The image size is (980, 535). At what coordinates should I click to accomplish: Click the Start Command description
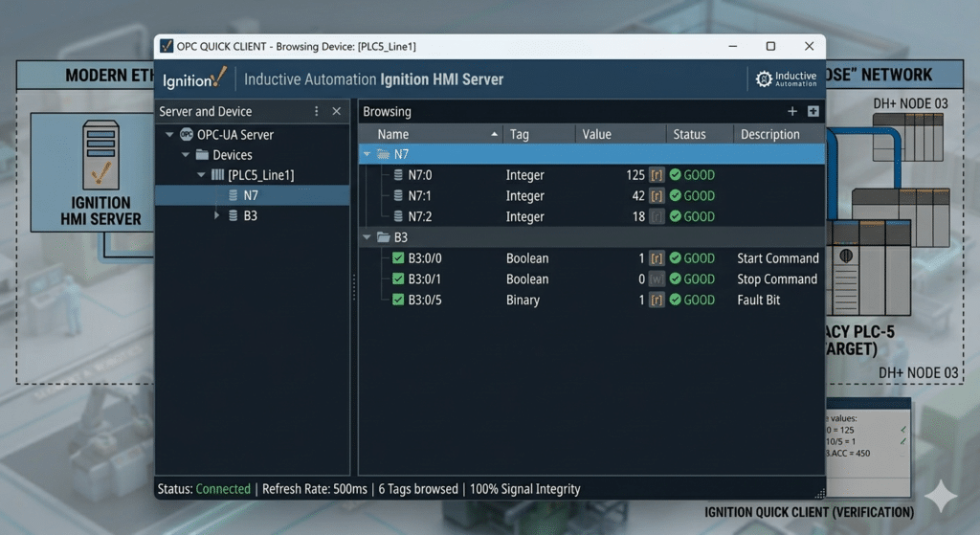coord(777,258)
